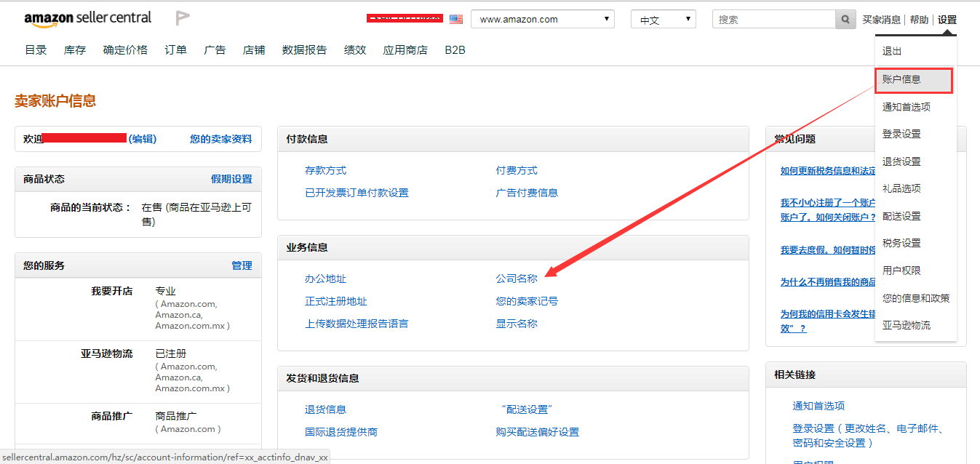Screen dimensions: 980x464
Task: Open the 公司名称 link
Action: (x=517, y=279)
